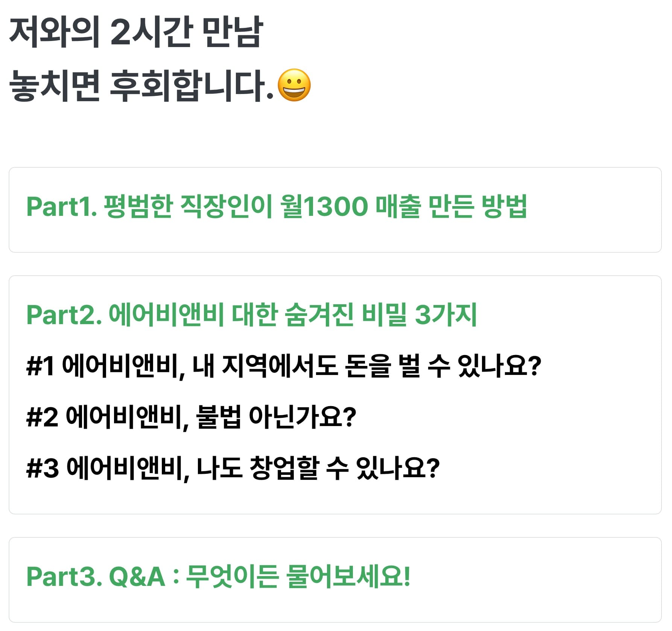This screenshot has height=631, width=672.
Task: Click the '#2' number marker
Action: [x=43, y=417]
